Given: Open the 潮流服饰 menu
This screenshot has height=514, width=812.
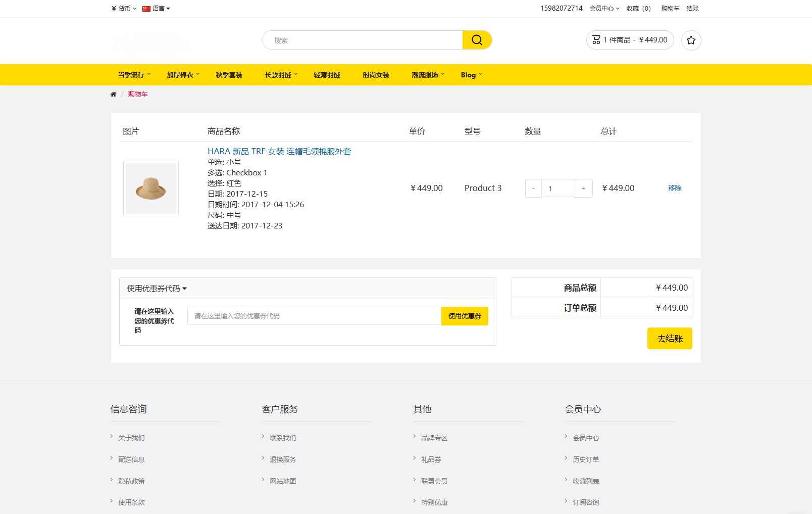Looking at the screenshot, I should coord(428,75).
